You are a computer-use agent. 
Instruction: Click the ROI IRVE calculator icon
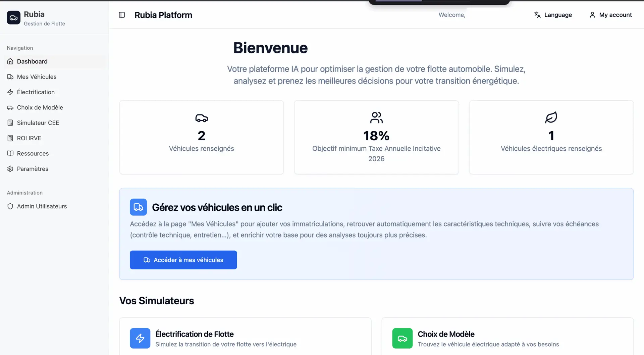pos(10,138)
